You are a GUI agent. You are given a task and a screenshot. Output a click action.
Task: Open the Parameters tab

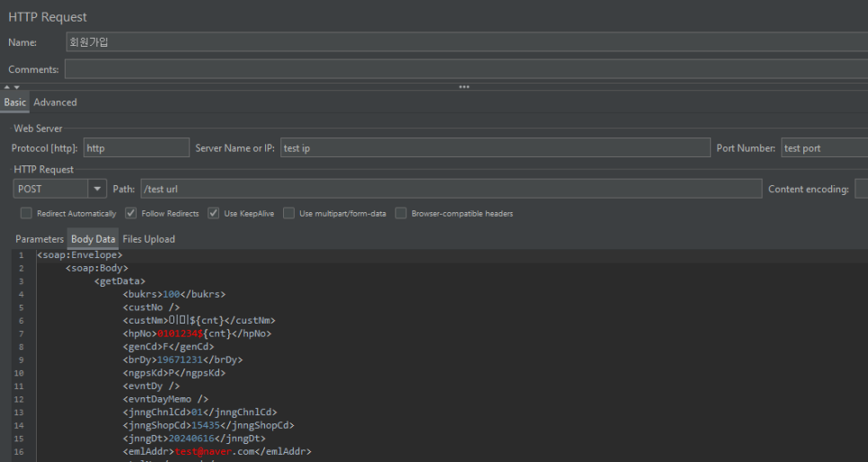pos(40,239)
